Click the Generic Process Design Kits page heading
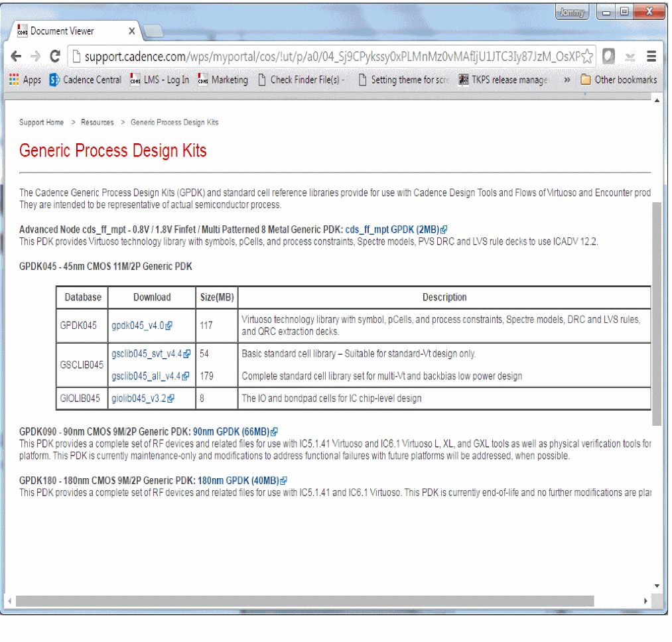 tap(113, 151)
